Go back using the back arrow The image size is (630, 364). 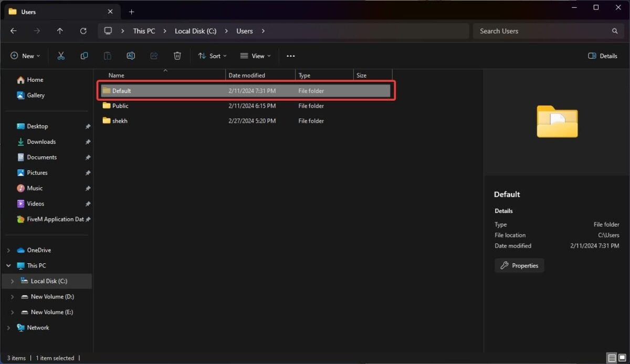14,31
